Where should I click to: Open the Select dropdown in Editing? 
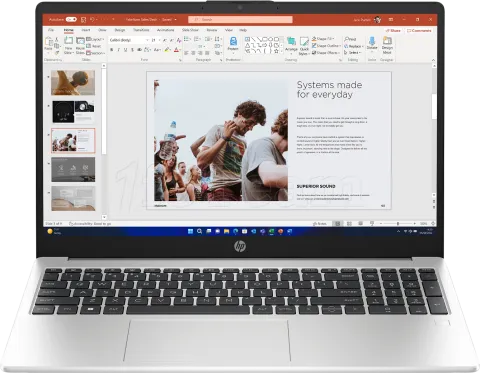pos(352,53)
